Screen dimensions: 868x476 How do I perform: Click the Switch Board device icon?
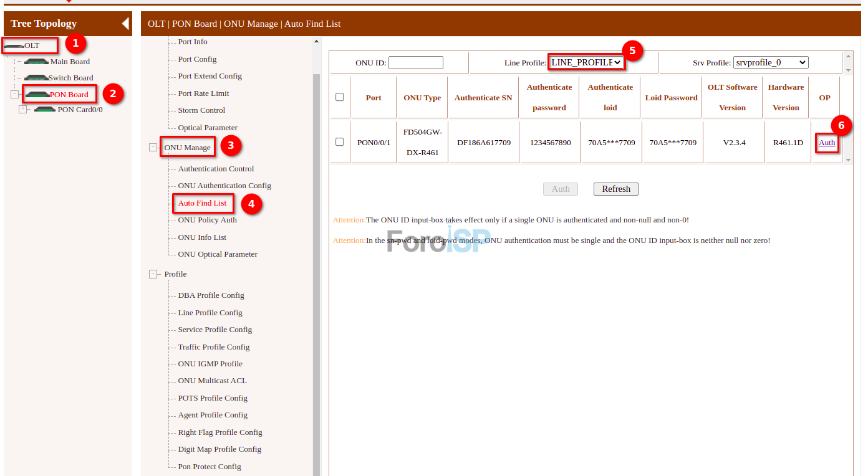36,78
